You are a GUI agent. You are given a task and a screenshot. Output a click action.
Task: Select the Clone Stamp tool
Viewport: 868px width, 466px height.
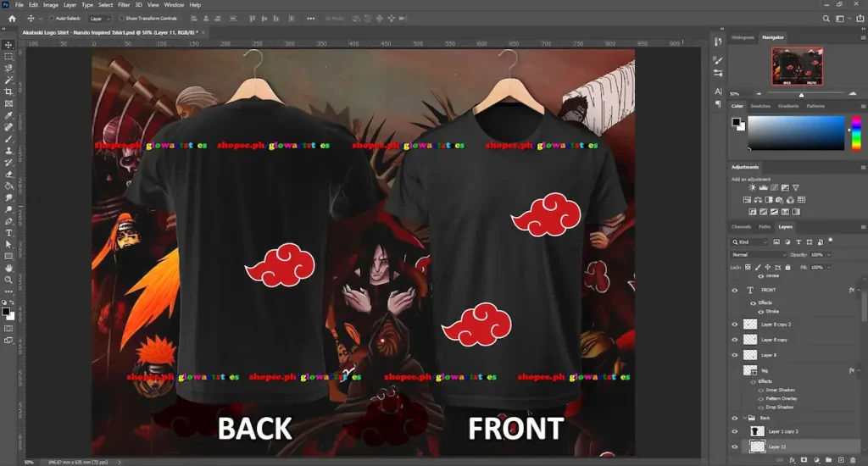click(x=8, y=151)
